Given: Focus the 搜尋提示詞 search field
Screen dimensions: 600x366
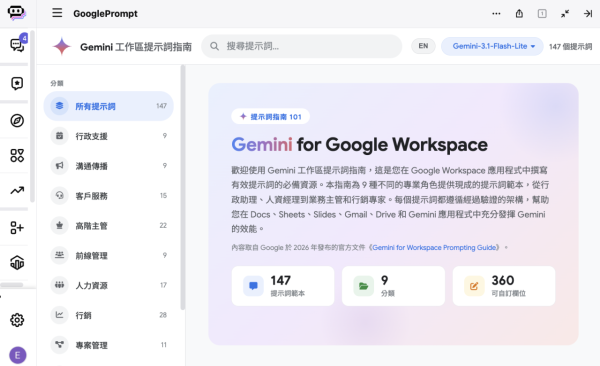Looking at the screenshot, I should click(302, 46).
